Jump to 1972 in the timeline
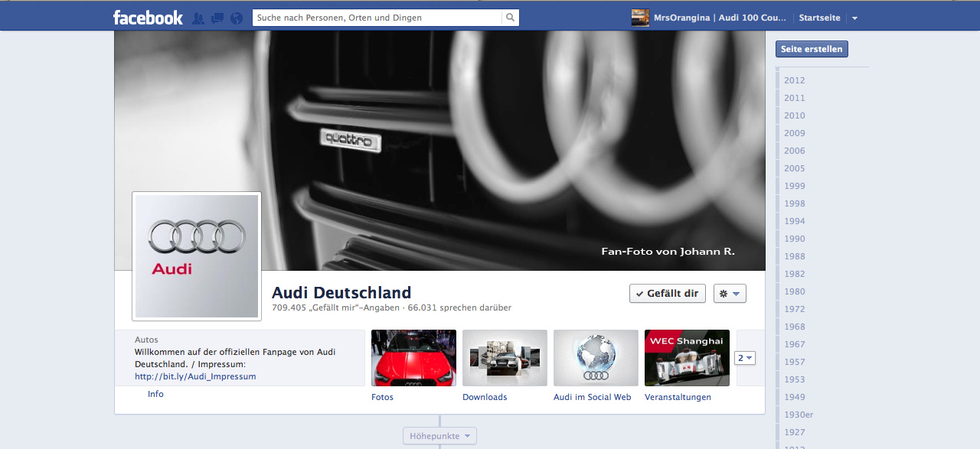The image size is (980, 449). click(794, 309)
